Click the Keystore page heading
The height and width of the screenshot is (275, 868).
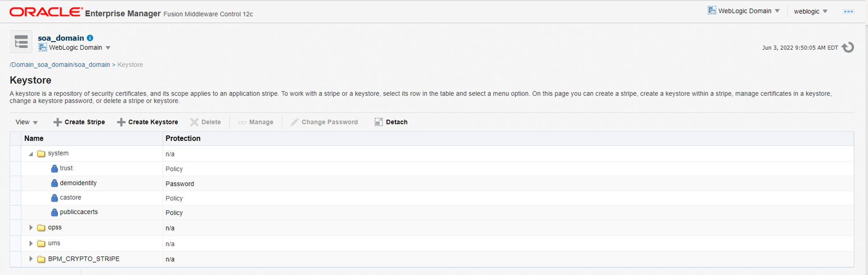tap(31, 80)
